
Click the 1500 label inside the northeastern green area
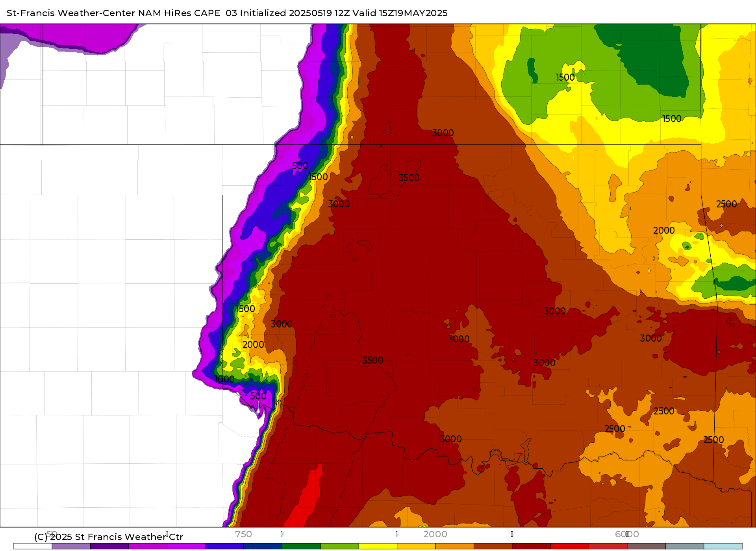click(565, 77)
